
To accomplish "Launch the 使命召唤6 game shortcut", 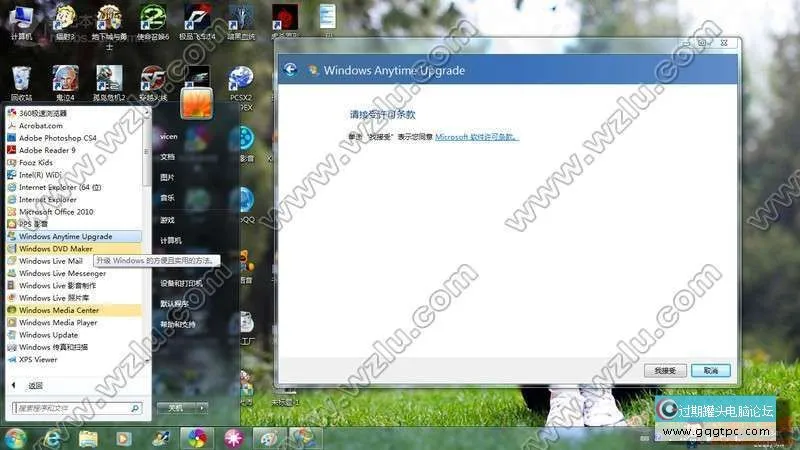I will 153,22.
